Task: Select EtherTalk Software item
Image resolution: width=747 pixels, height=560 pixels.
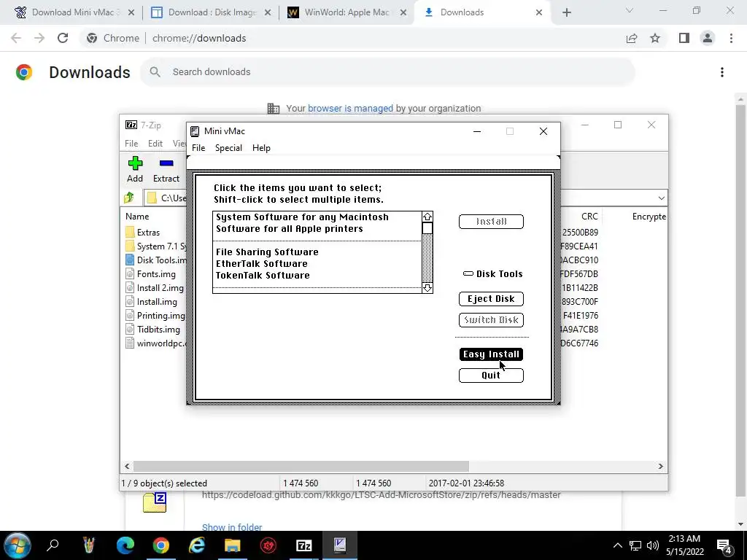Action: 262,264
